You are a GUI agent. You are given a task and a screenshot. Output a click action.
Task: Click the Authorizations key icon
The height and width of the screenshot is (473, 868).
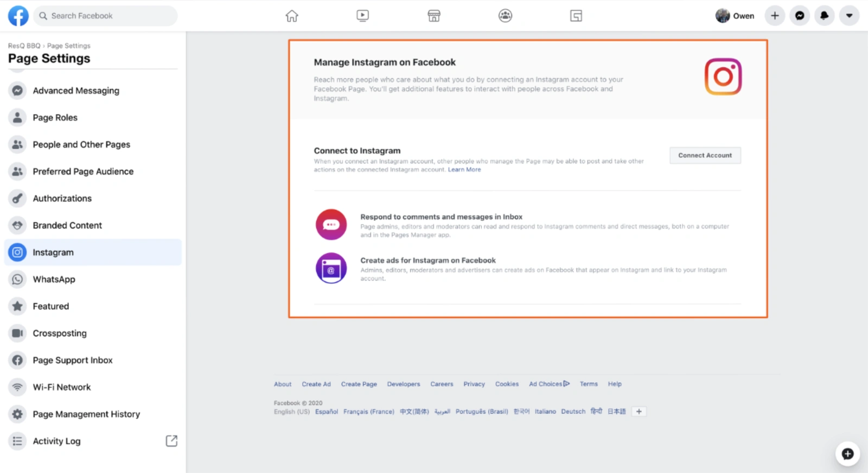coord(17,199)
